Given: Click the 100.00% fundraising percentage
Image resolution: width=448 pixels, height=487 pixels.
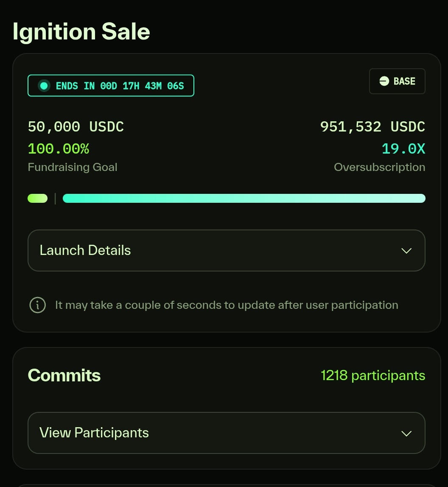Looking at the screenshot, I should (59, 149).
